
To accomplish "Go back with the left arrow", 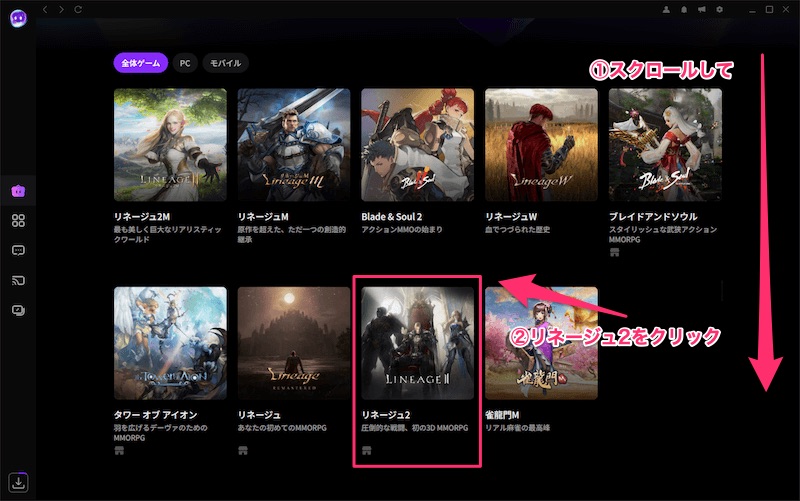I will [x=45, y=9].
